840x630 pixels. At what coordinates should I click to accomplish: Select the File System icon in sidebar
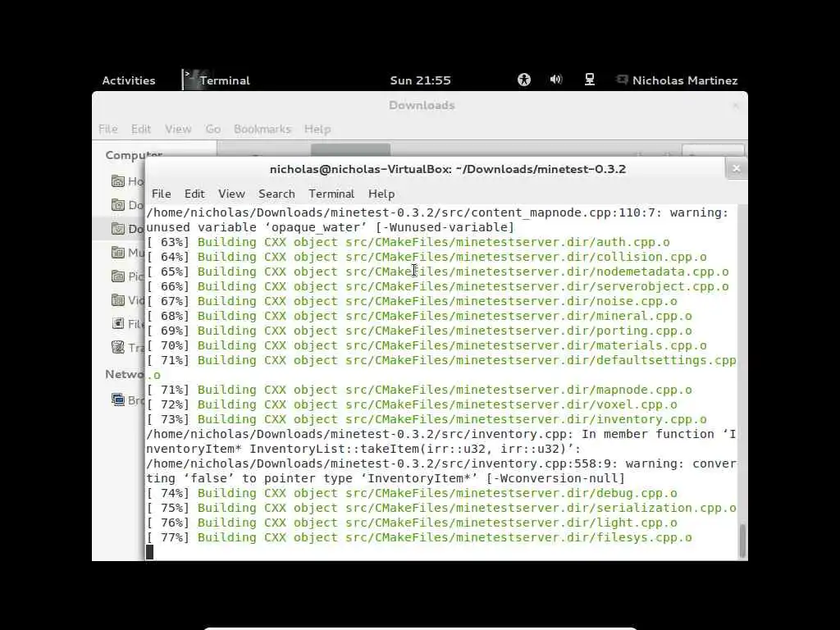tap(118, 323)
